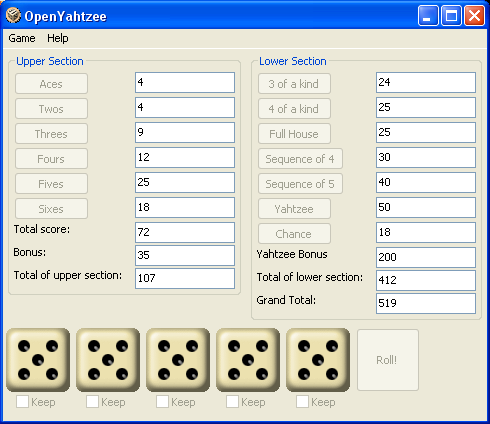Click the first die showing five
This screenshot has width=490, height=424.
tap(38, 360)
